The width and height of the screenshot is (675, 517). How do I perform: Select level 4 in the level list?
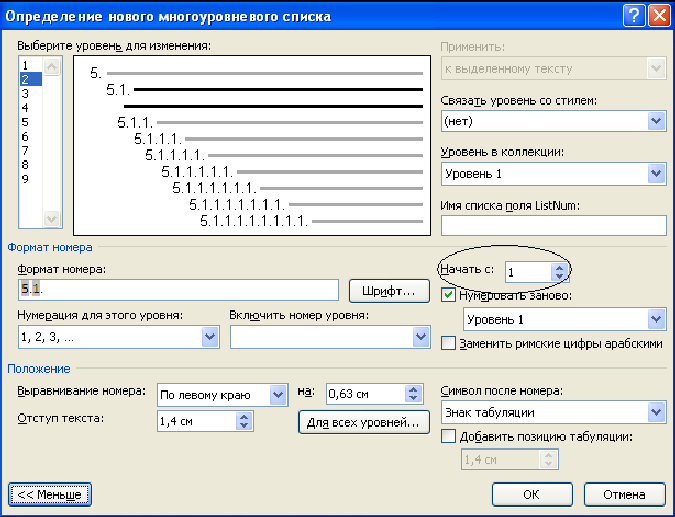coord(31,108)
